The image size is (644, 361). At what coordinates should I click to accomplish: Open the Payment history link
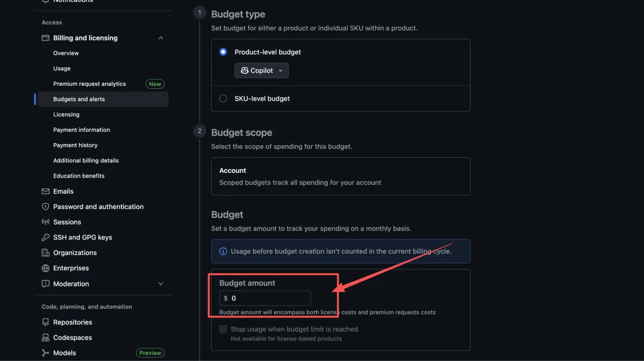[x=75, y=145]
